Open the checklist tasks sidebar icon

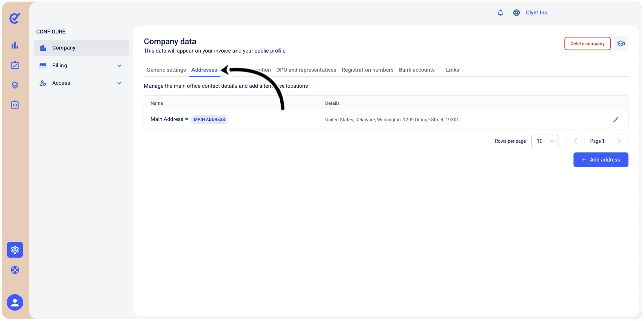15,65
